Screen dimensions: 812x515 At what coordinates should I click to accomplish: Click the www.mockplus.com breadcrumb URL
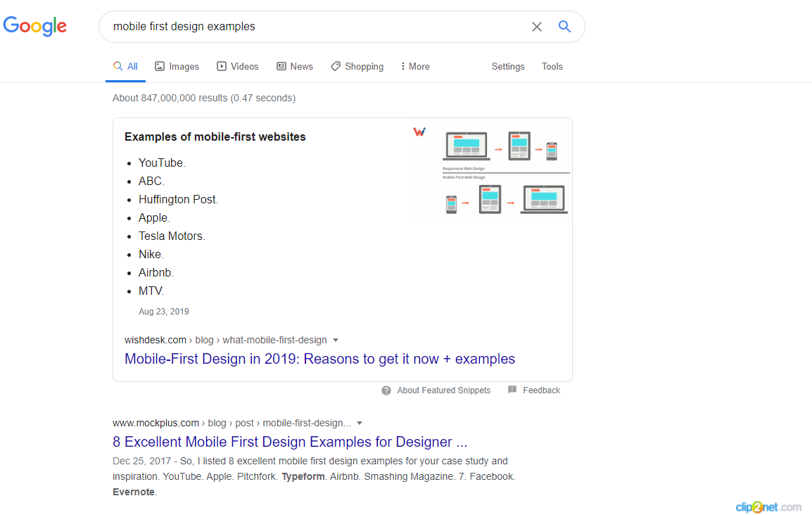(x=231, y=423)
